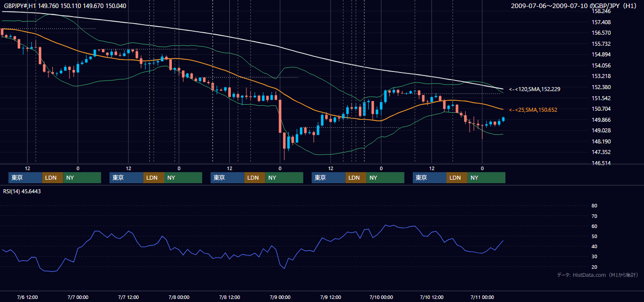Image resolution: width=644 pixels, height=302 pixels.
Task: Click price axis value 155.732
Action: (602, 44)
